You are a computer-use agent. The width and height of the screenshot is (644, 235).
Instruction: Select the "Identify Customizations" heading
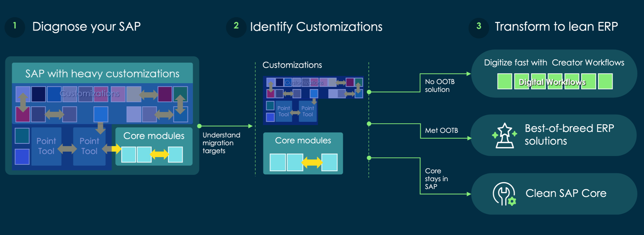316,27
